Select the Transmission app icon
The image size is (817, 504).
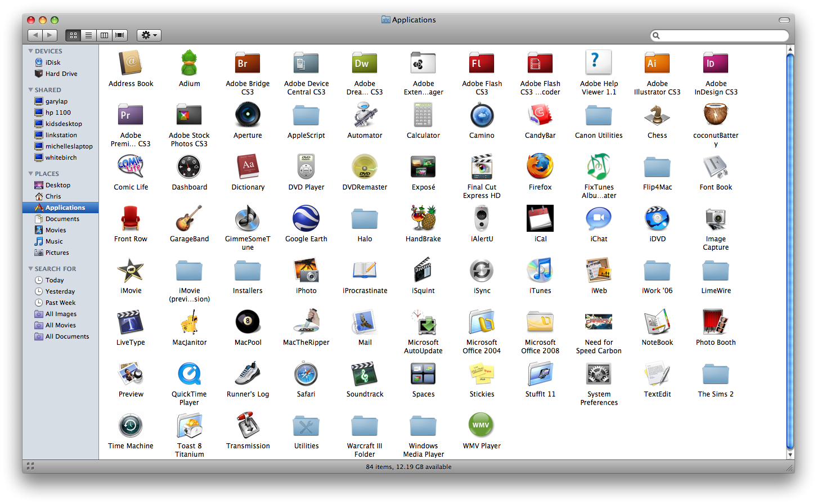[x=248, y=425]
